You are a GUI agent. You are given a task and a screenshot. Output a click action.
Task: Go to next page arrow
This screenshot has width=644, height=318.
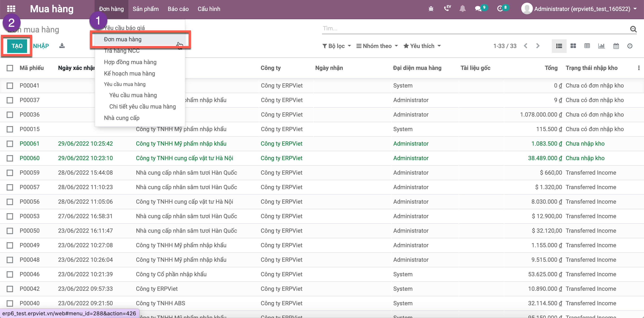[538, 46]
